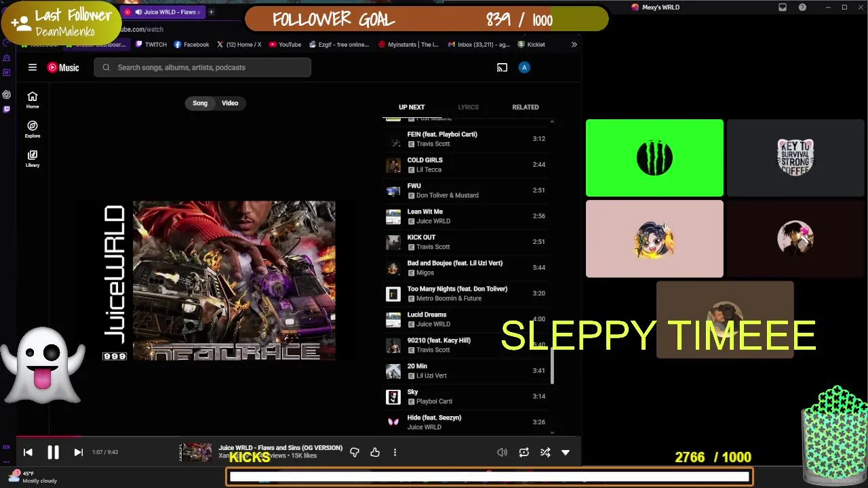This screenshot has width=868, height=488.
Task: Go to Home in sidebar
Action: tap(33, 100)
